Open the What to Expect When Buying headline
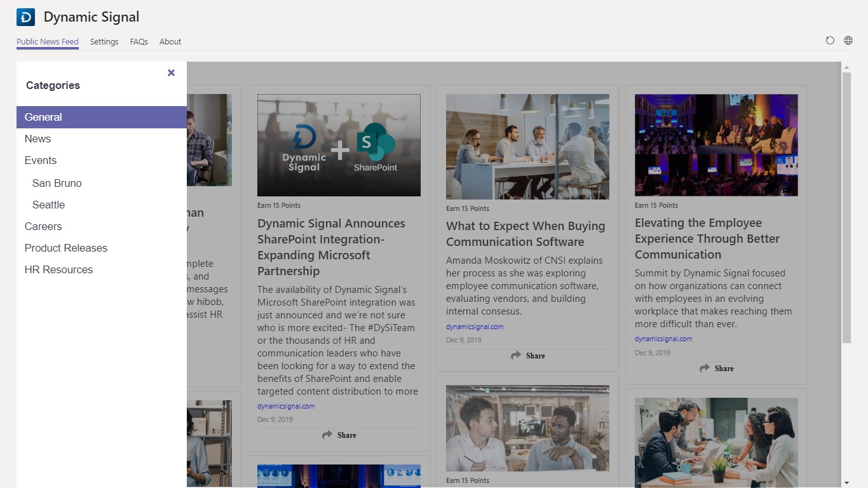The width and height of the screenshot is (868, 488). pos(526,234)
